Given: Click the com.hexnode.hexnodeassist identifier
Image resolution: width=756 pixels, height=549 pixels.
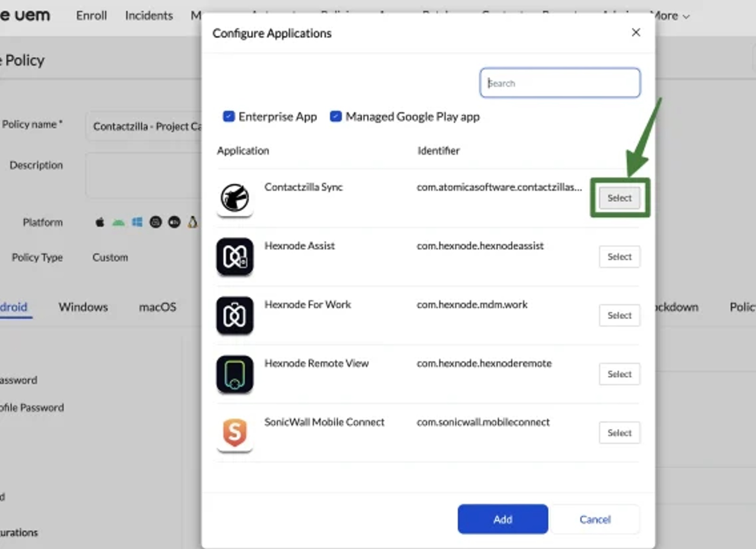Looking at the screenshot, I should (x=480, y=245).
